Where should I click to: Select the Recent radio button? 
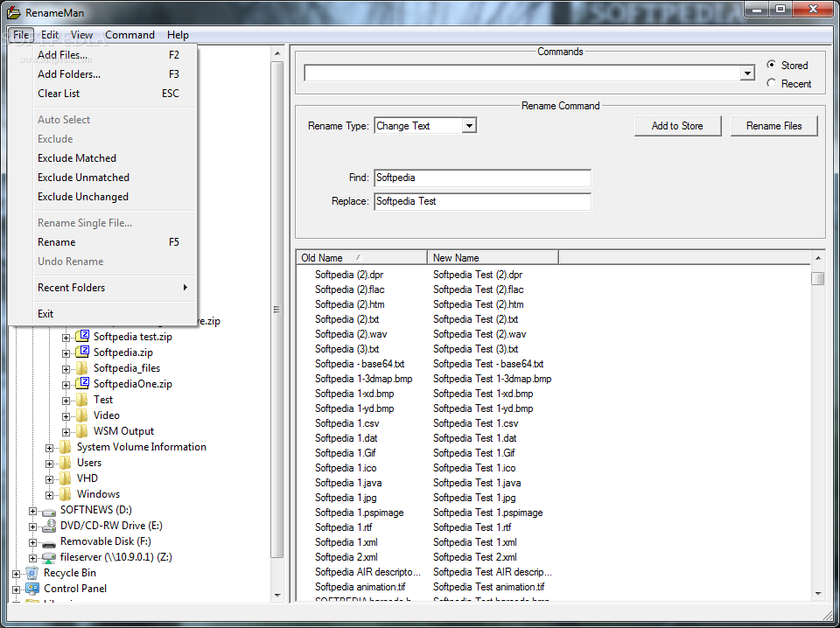click(x=771, y=83)
